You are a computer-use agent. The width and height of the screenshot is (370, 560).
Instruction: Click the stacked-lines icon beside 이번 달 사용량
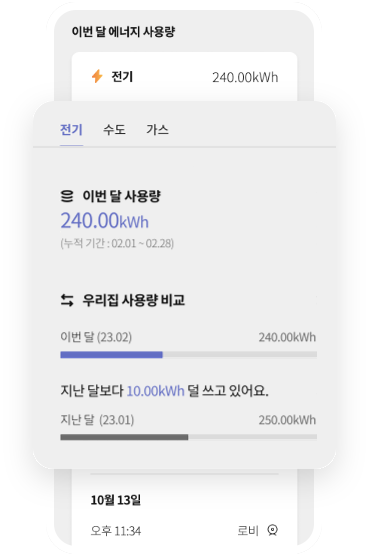(x=67, y=196)
